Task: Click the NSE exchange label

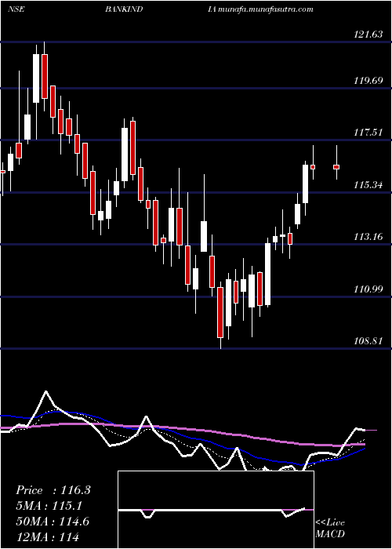Action: (x=16, y=9)
